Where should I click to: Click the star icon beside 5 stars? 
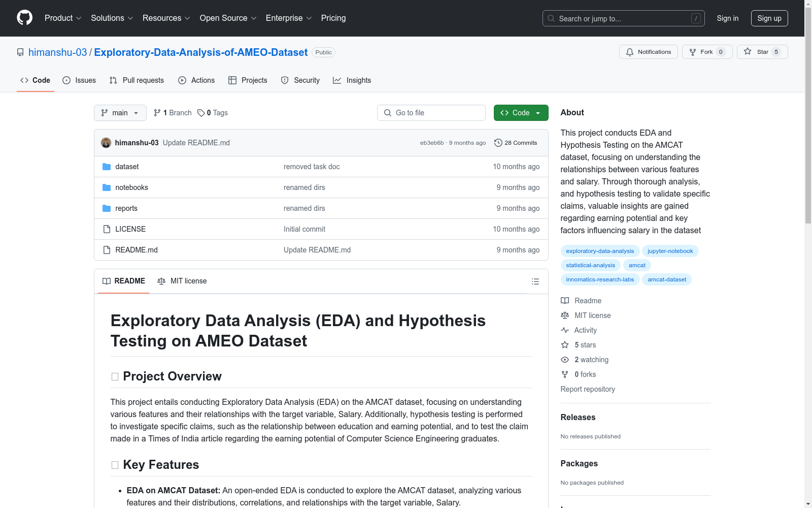pyautogui.click(x=565, y=345)
